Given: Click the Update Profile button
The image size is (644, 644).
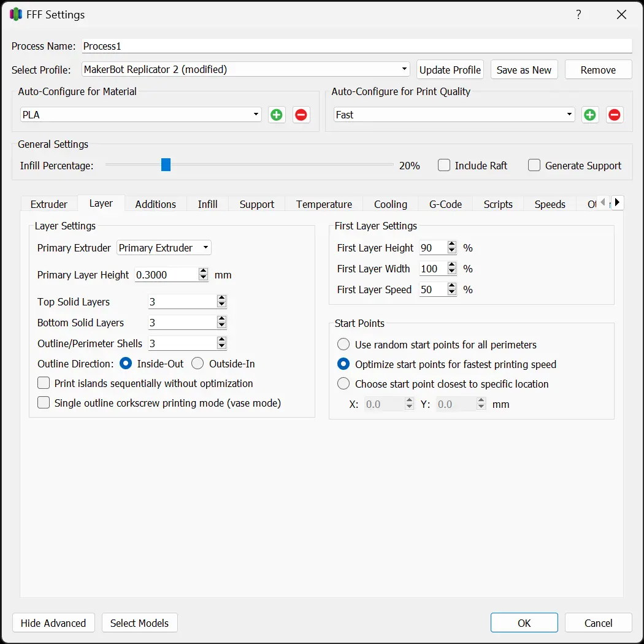Looking at the screenshot, I should click(450, 70).
